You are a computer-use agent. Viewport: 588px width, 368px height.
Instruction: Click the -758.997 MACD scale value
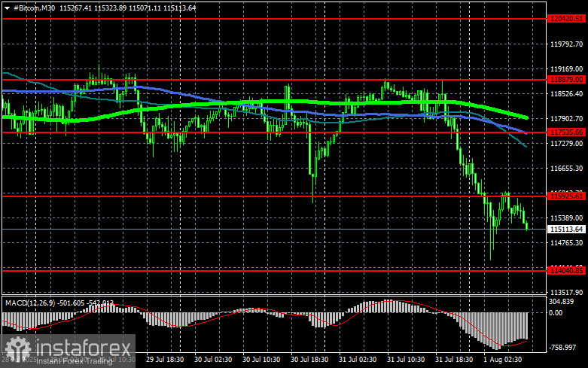(562, 348)
